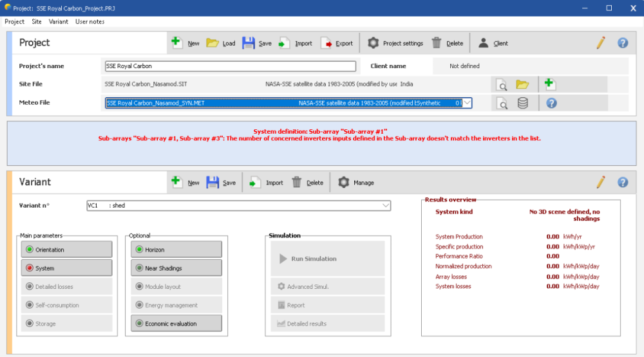Click the Project's name text field
The image size is (644, 357).
[x=230, y=66]
